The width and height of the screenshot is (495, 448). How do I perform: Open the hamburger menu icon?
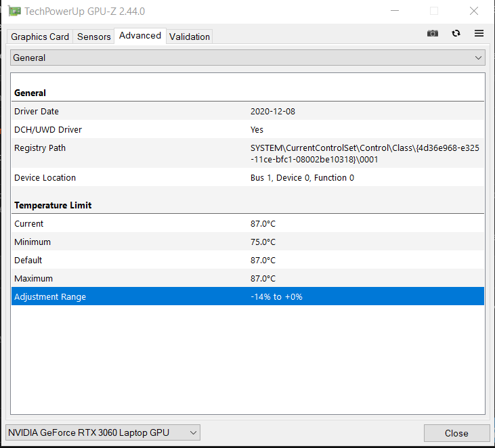tap(479, 33)
